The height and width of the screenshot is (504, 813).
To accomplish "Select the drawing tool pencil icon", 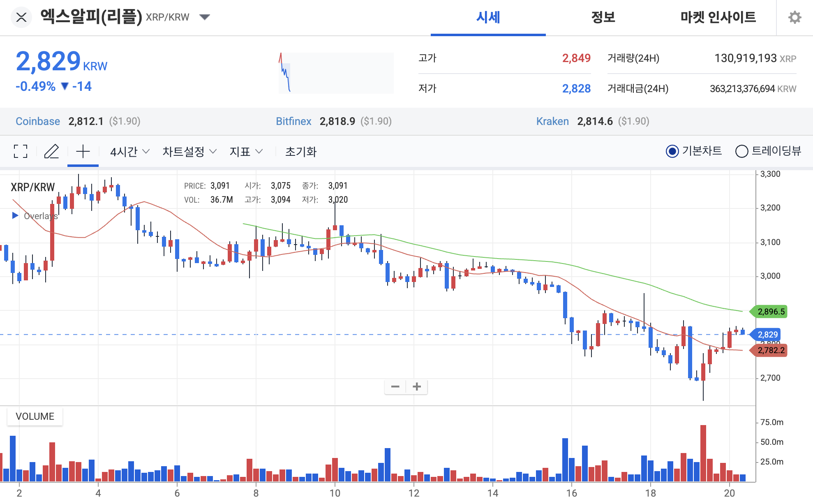I will 52,151.
